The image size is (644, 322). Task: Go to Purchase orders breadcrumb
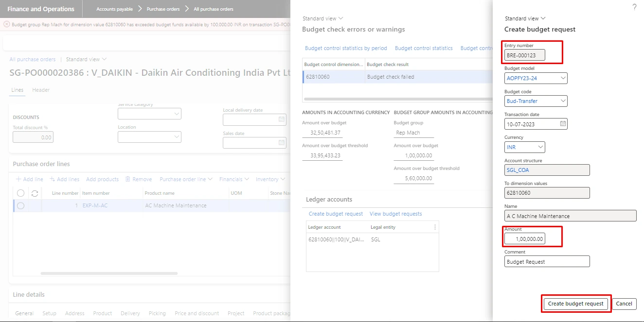click(x=163, y=9)
